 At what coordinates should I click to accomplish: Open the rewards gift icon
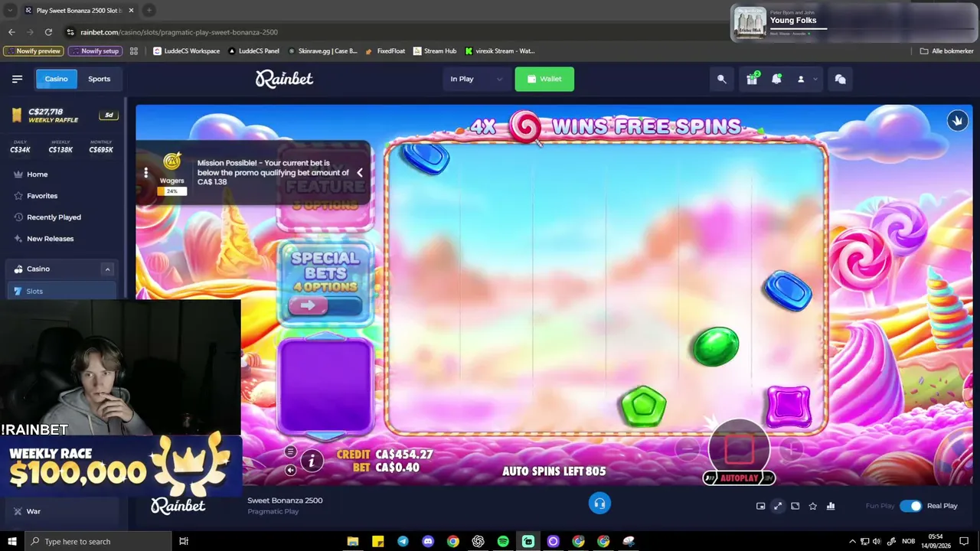pyautogui.click(x=752, y=79)
